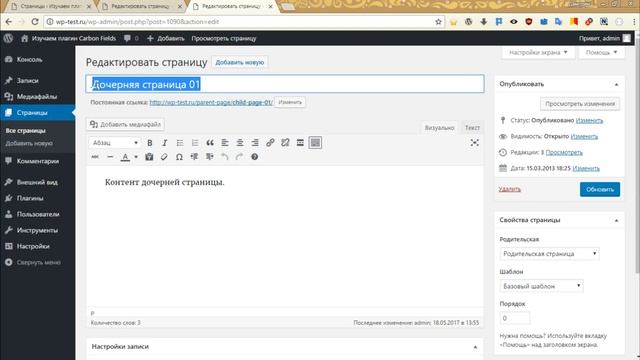Click Изменить link next to Статус
Screen dimensions: 640x360
pyautogui.click(x=589, y=120)
